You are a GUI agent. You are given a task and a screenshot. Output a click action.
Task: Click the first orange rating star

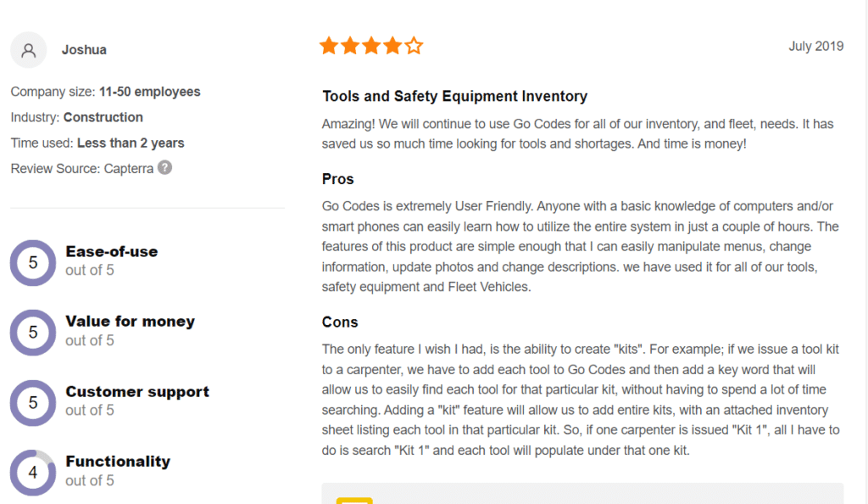pyautogui.click(x=329, y=46)
